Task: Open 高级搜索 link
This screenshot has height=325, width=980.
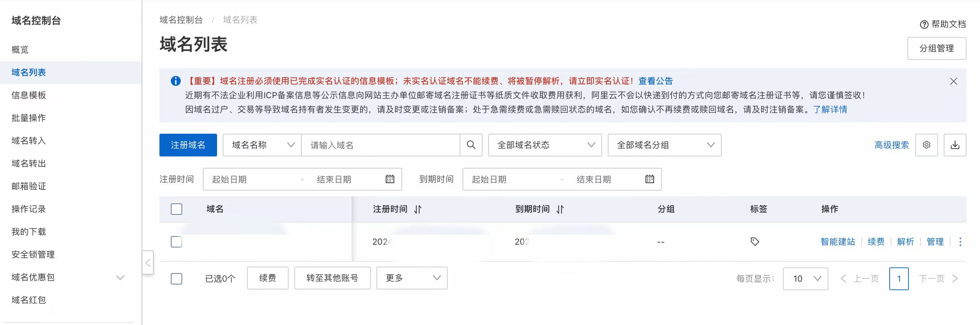Action: [x=892, y=145]
